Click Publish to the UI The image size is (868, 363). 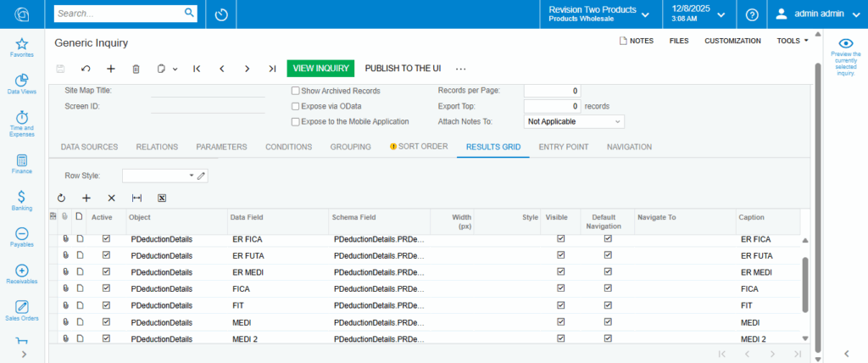[404, 69]
